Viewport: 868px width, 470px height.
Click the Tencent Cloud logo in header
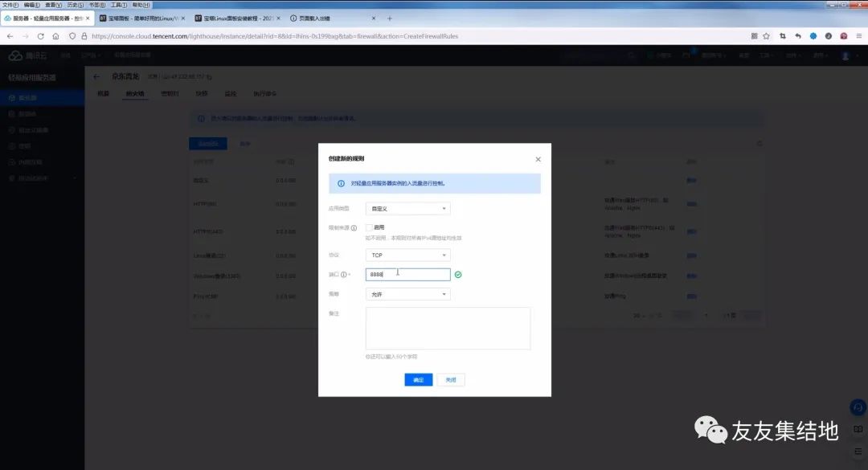pos(27,55)
